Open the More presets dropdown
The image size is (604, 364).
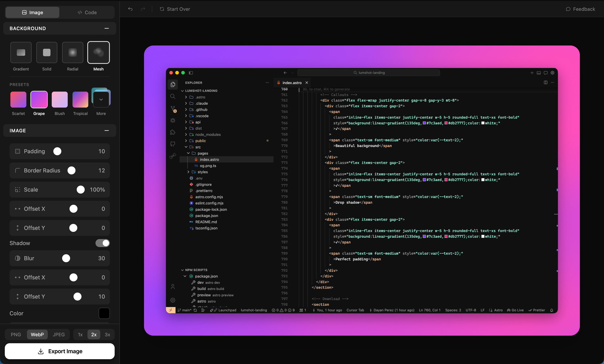click(x=101, y=100)
